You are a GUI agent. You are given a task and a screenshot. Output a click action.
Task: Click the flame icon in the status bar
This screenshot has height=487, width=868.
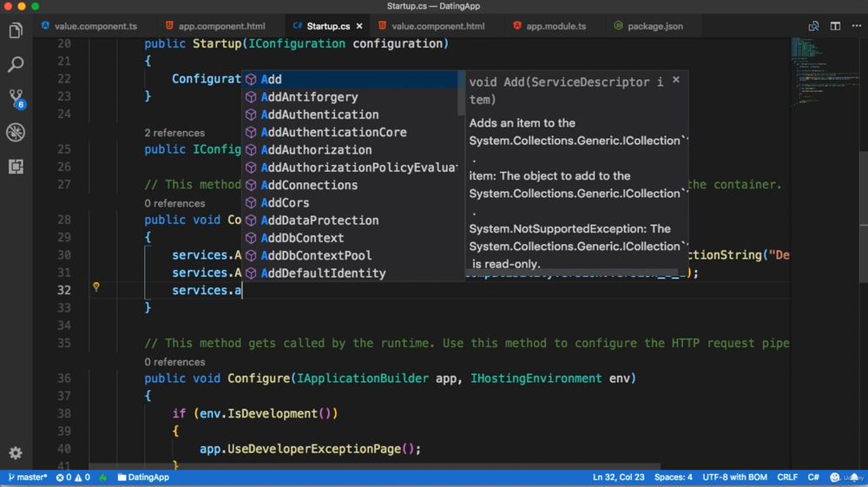pyautogui.click(x=103, y=477)
